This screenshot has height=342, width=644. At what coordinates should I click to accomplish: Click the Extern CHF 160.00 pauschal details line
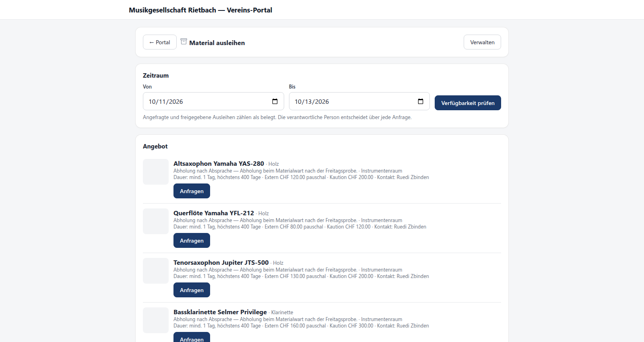301,326
